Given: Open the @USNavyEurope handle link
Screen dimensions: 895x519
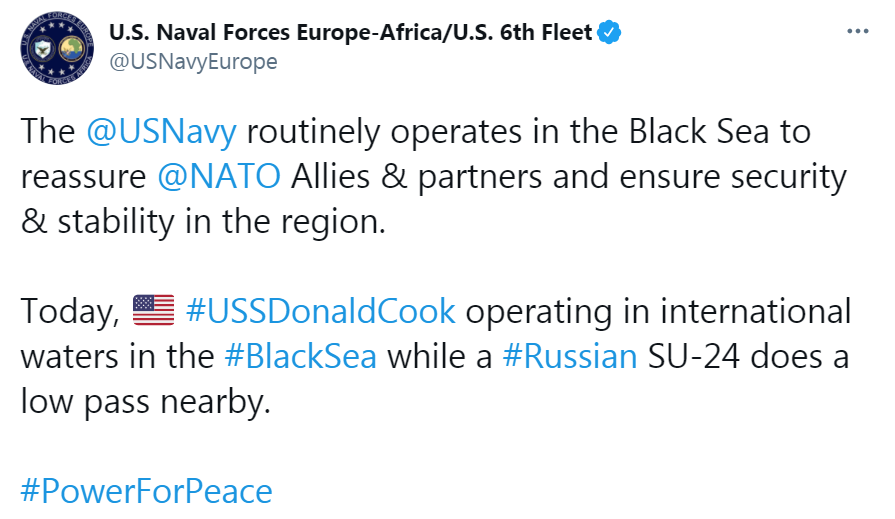Looking at the screenshot, I should (x=192, y=62).
